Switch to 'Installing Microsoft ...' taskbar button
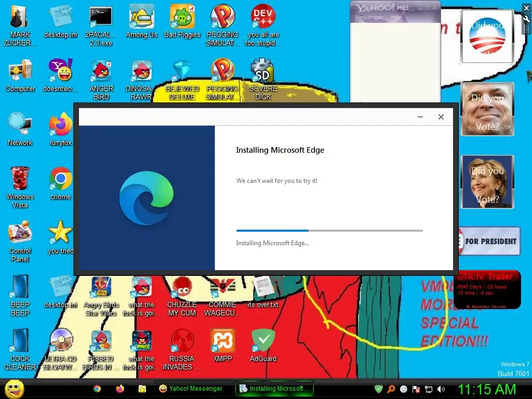The image size is (532, 399). 274,389
